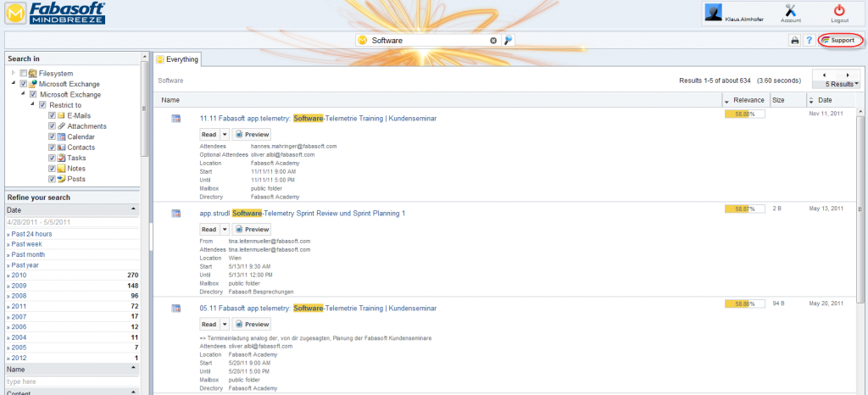
Task: Open 05.11 Fabasoft app.telemetry result link
Action: [318, 309]
